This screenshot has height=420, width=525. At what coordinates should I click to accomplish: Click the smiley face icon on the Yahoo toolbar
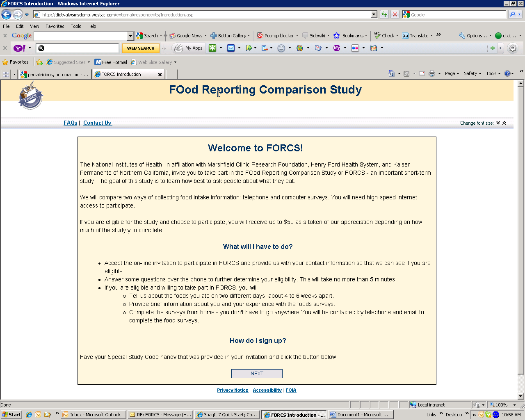(x=281, y=48)
